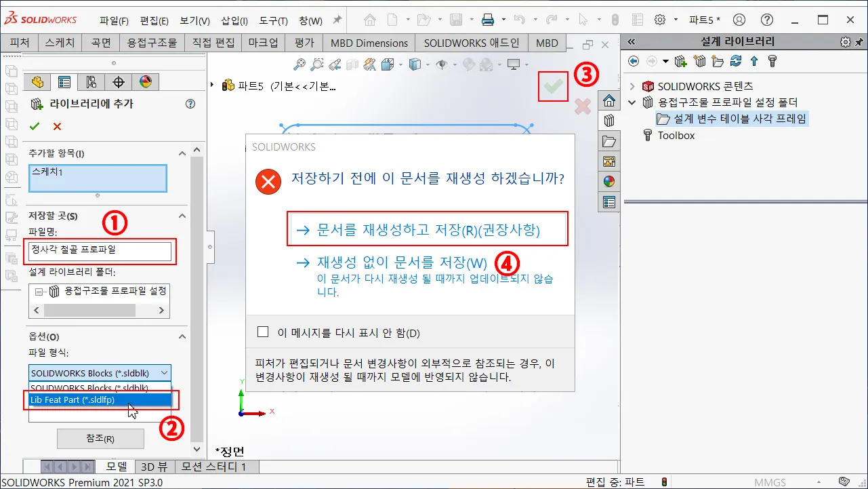Expand SOLIDWORKS Contents tree node
868x489 pixels.
pos(632,86)
